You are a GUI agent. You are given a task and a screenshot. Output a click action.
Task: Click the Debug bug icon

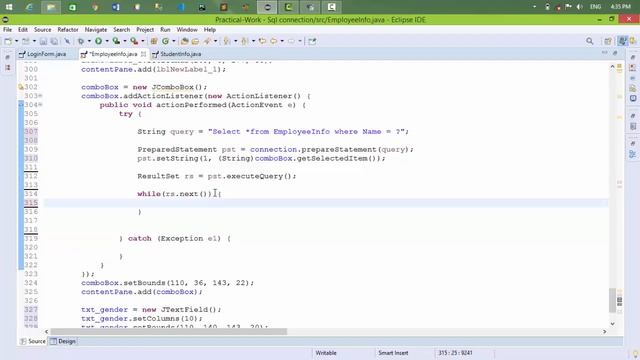[x=81, y=41]
